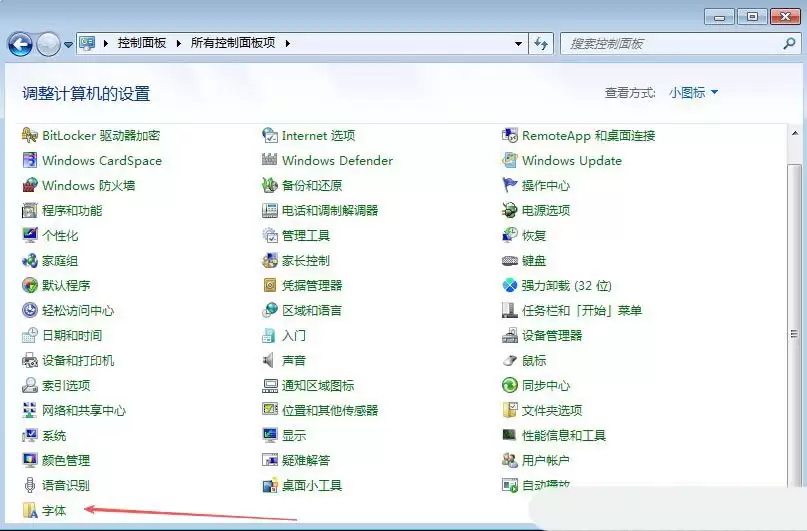Open the BitLocker 驱动器加密 icon

tap(30, 135)
